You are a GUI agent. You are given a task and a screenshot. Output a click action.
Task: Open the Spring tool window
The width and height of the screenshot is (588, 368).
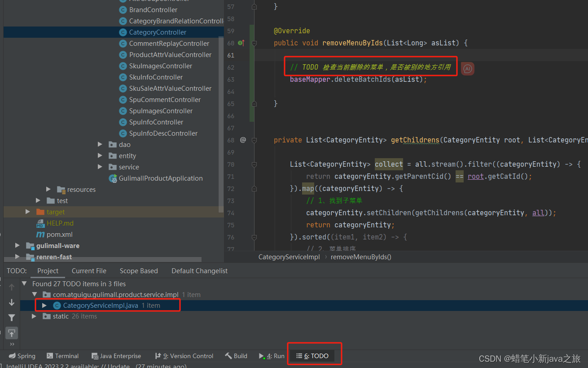click(22, 356)
